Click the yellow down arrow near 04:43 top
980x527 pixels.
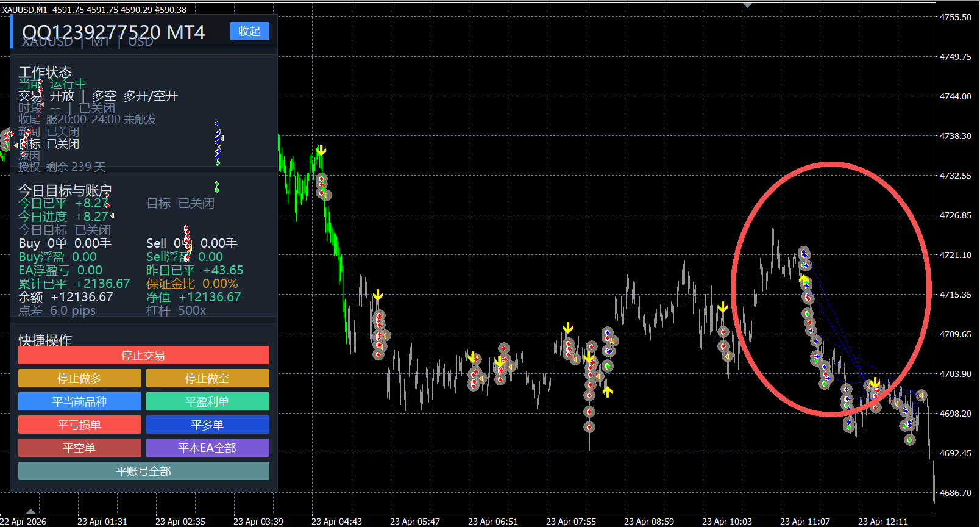(x=321, y=150)
